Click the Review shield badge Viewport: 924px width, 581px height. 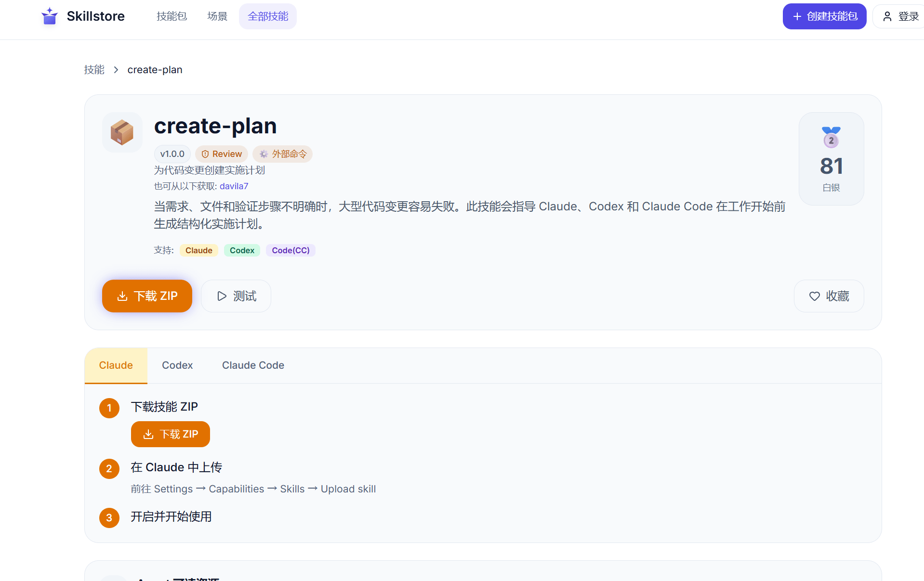pyautogui.click(x=222, y=154)
